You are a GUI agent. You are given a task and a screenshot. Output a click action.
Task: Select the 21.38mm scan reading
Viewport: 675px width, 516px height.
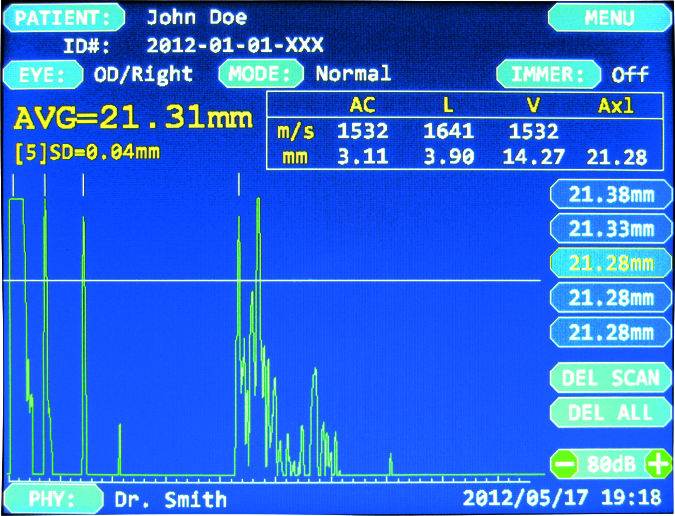tap(611, 195)
